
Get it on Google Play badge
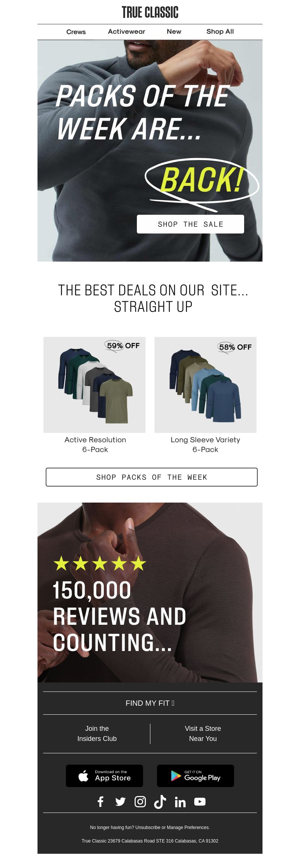pyautogui.click(x=195, y=776)
